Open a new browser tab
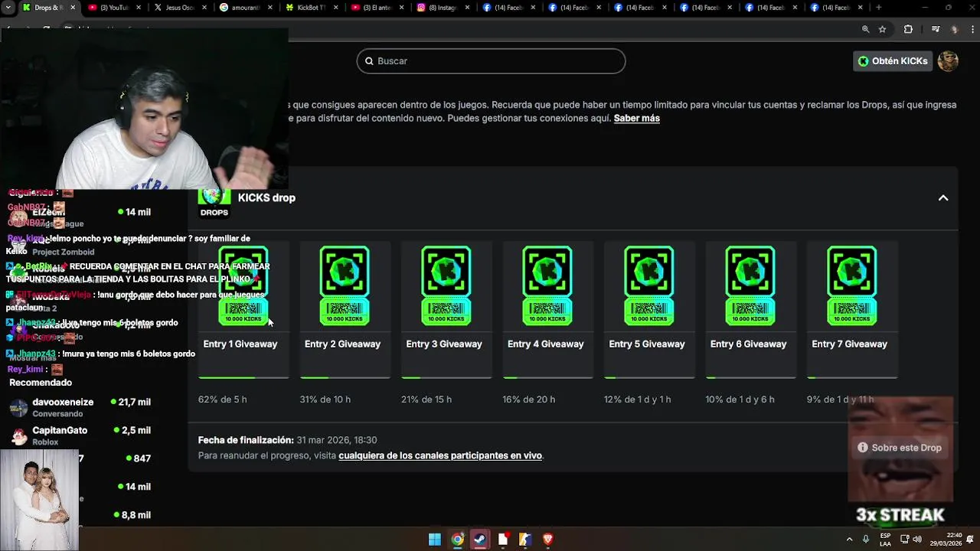Viewport: 980px width, 551px height. (878, 8)
